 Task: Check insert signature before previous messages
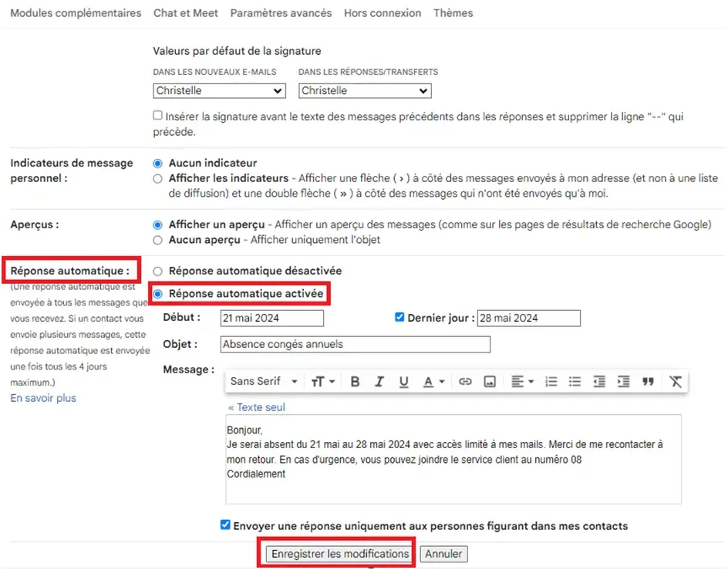(x=158, y=115)
